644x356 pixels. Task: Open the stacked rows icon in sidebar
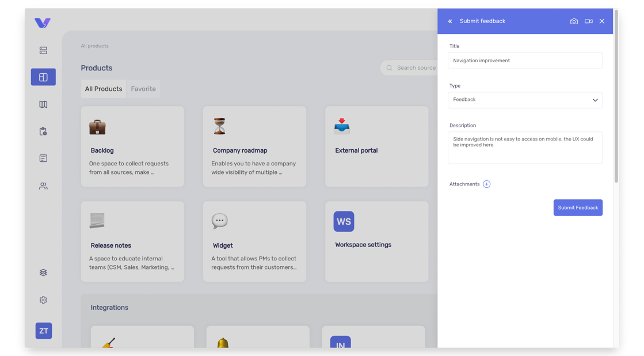pyautogui.click(x=43, y=51)
